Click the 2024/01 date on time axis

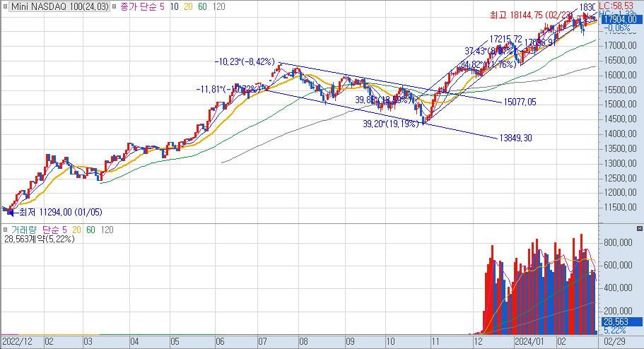pyautogui.click(x=529, y=342)
